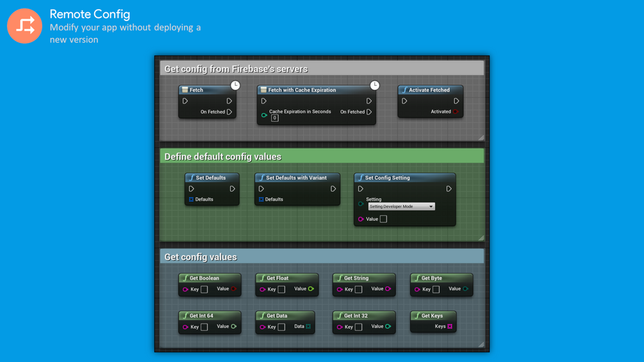Select the Fetch node title
The image size is (644, 362).
pos(196,90)
